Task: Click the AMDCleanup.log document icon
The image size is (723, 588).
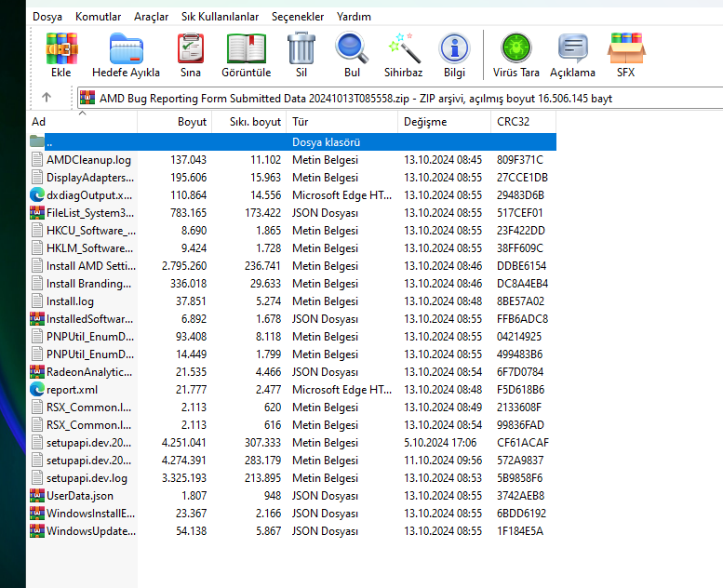Action: click(x=37, y=160)
